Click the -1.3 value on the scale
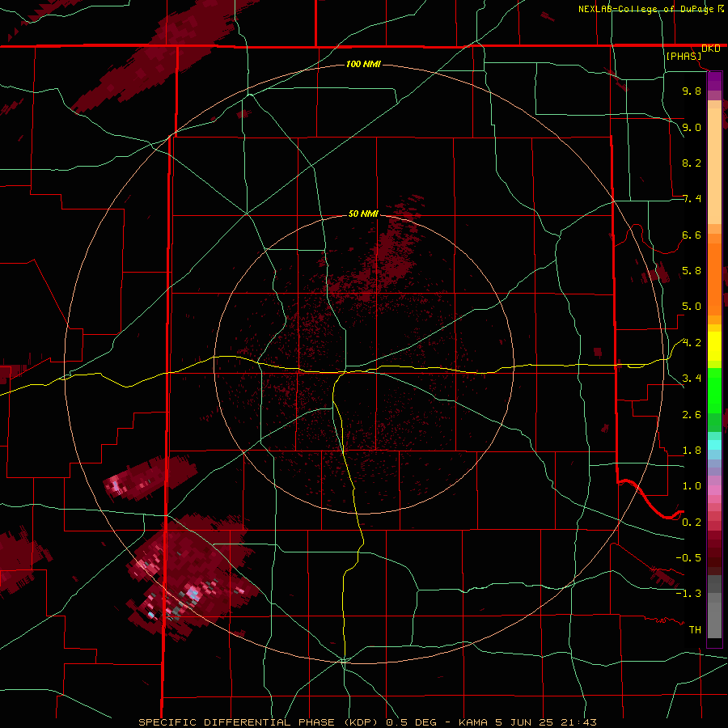The image size is (728, 728). coord(688,594)
